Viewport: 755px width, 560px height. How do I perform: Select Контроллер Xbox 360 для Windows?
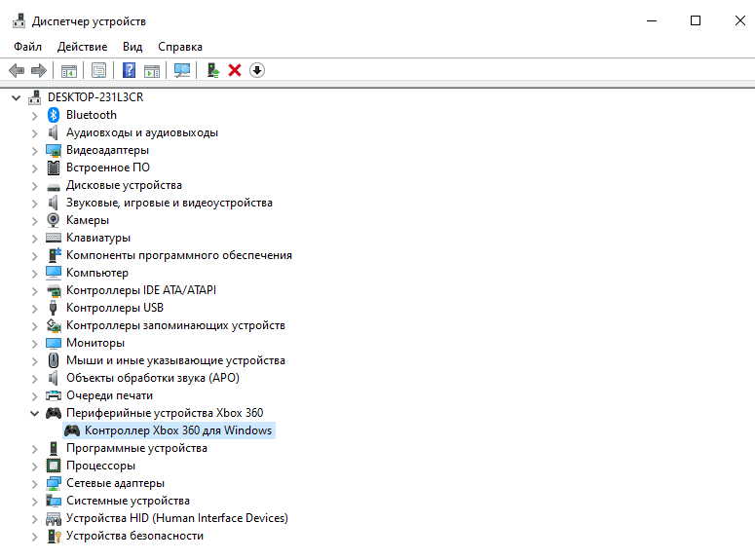(178, 430)
